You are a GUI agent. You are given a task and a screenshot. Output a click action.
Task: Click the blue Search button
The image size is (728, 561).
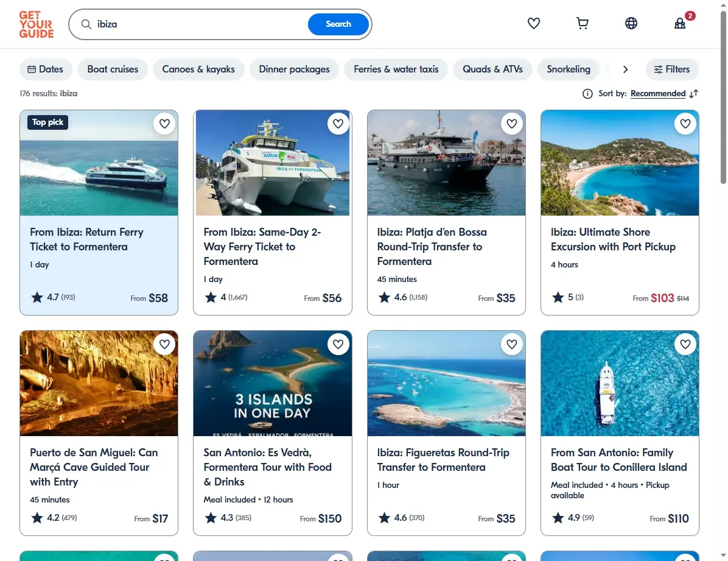[338, 24]
